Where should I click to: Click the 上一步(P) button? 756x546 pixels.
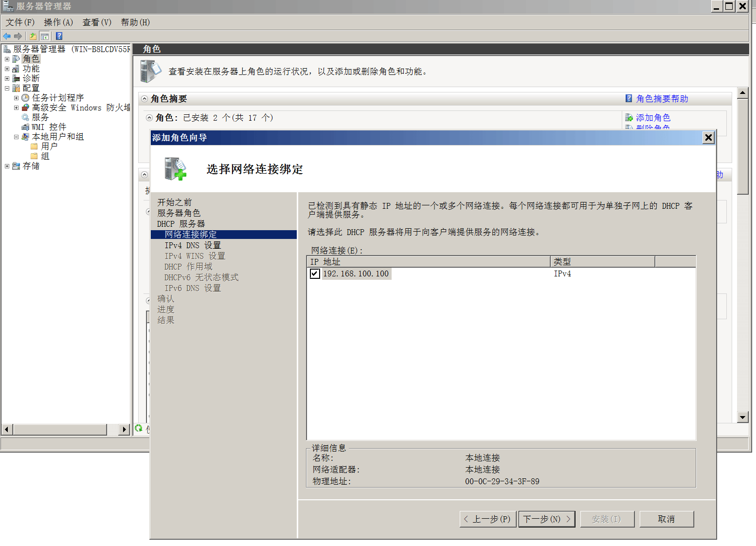(x=487, y=519)
